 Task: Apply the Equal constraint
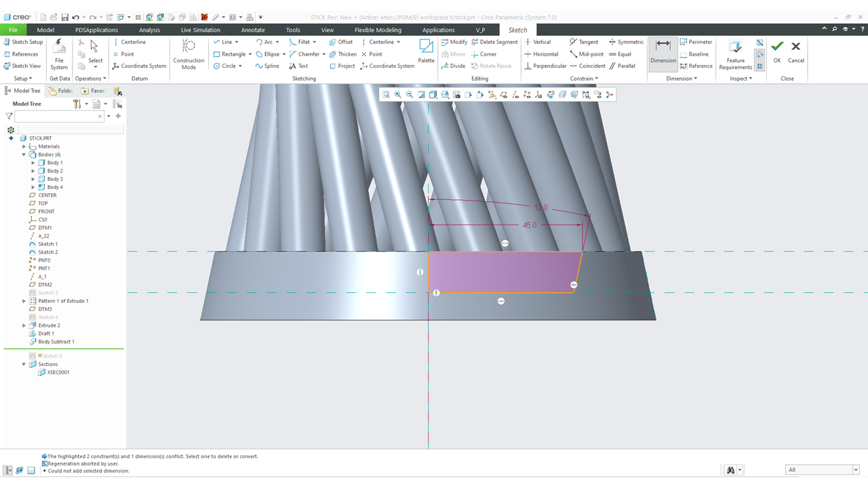tap(620, 54)
